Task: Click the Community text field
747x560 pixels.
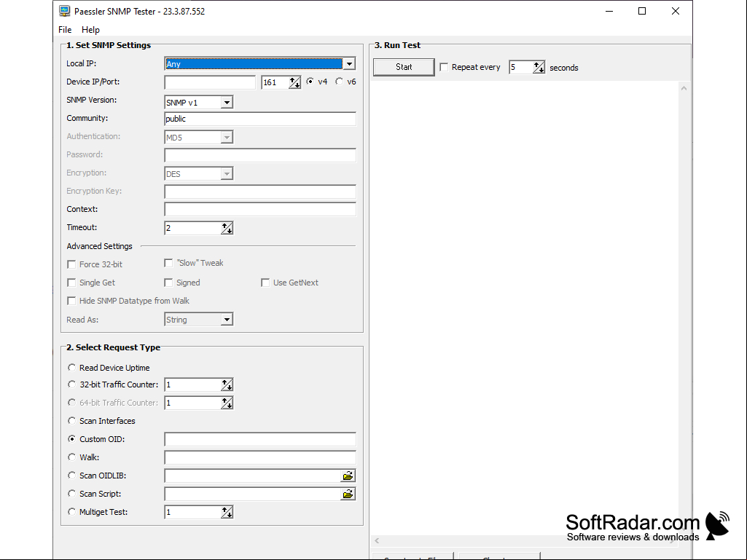Action: pos(260,119)
